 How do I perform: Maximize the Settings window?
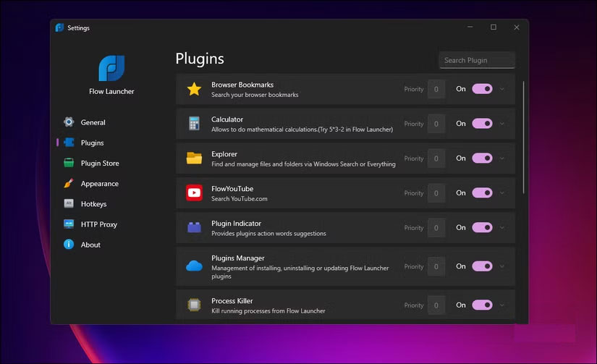point(494,27)
